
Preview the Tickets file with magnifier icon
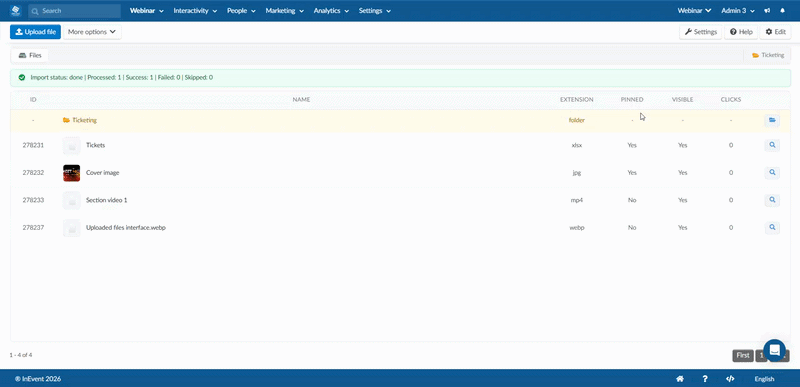[772, 145]
